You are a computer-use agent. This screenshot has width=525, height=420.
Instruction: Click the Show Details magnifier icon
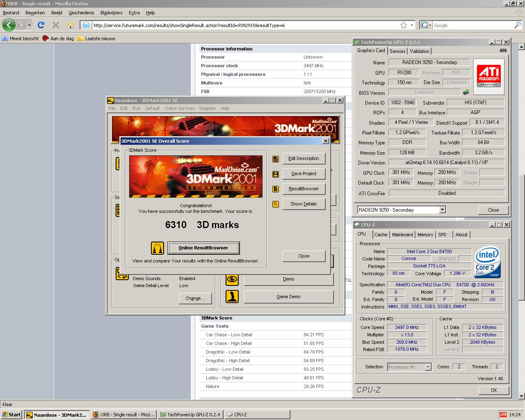(276, 204)
